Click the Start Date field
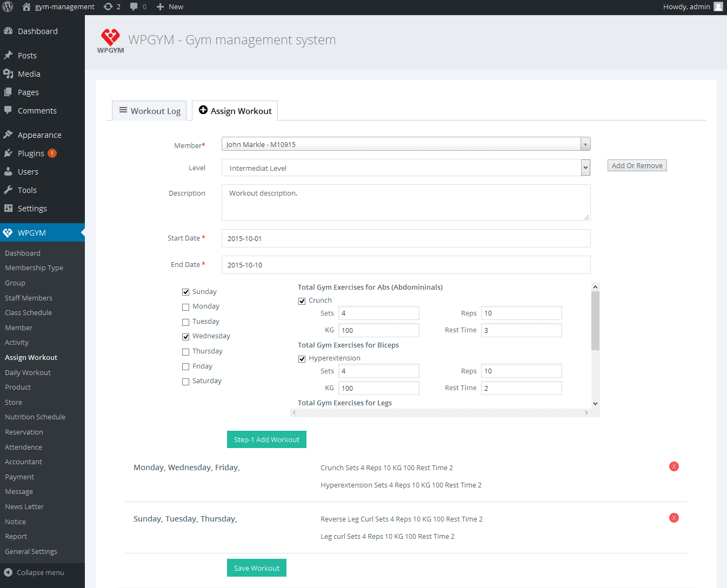 point(406,238)
